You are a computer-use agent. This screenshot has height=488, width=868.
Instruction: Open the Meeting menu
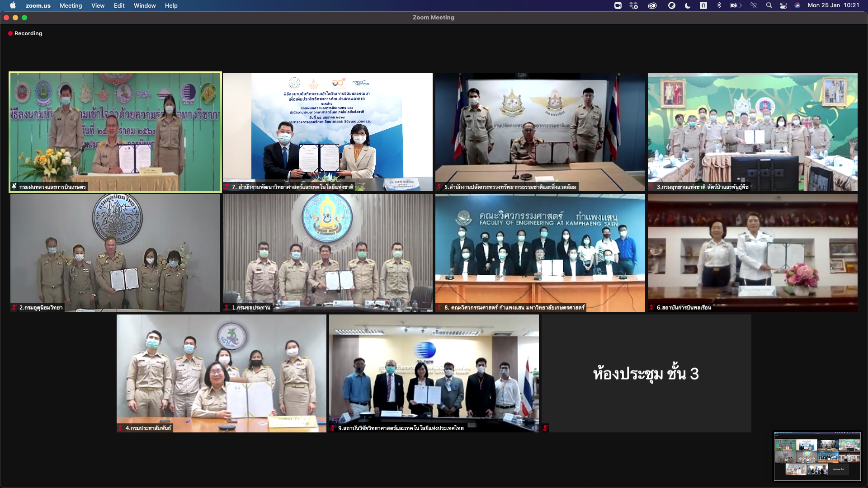(x=71, y=5)
